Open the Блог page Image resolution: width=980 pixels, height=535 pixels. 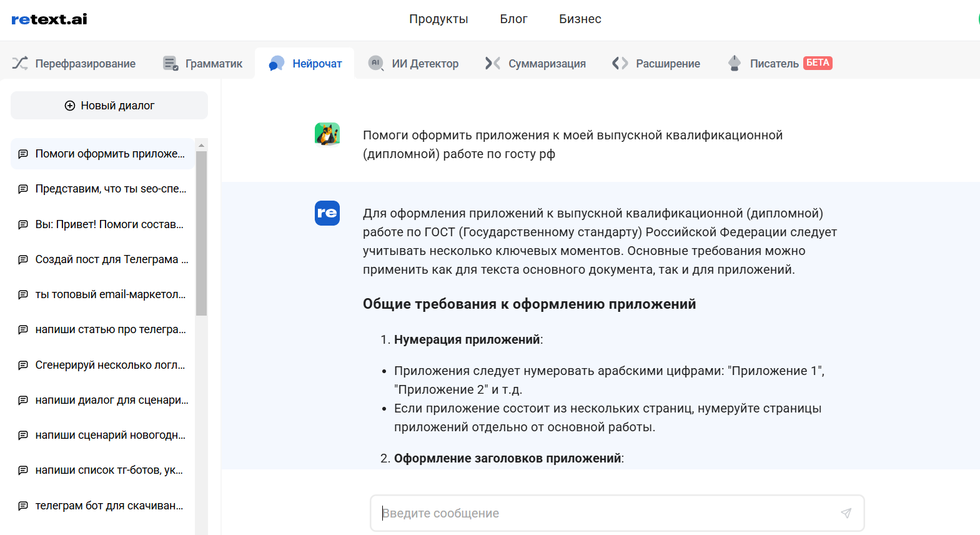pyautogui.click(x=513, y=19)
